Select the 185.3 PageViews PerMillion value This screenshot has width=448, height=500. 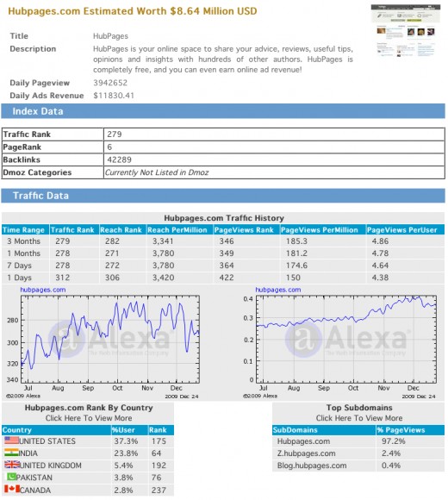296,241
